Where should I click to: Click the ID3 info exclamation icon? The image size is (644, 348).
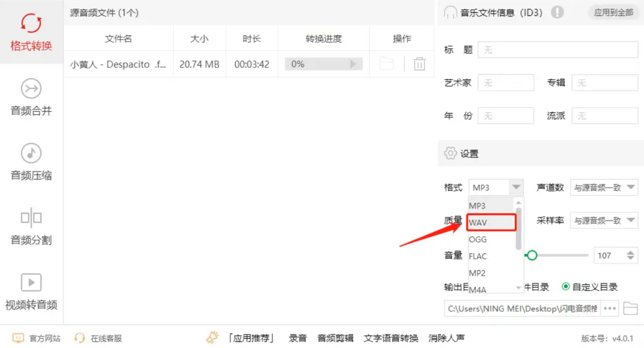coord(557,12)
